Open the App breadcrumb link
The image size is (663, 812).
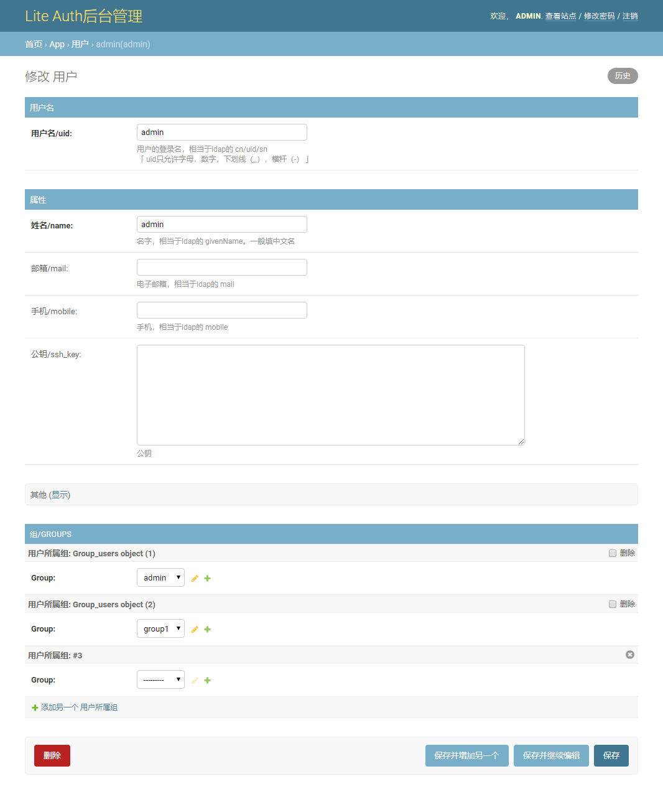[57, 44]
